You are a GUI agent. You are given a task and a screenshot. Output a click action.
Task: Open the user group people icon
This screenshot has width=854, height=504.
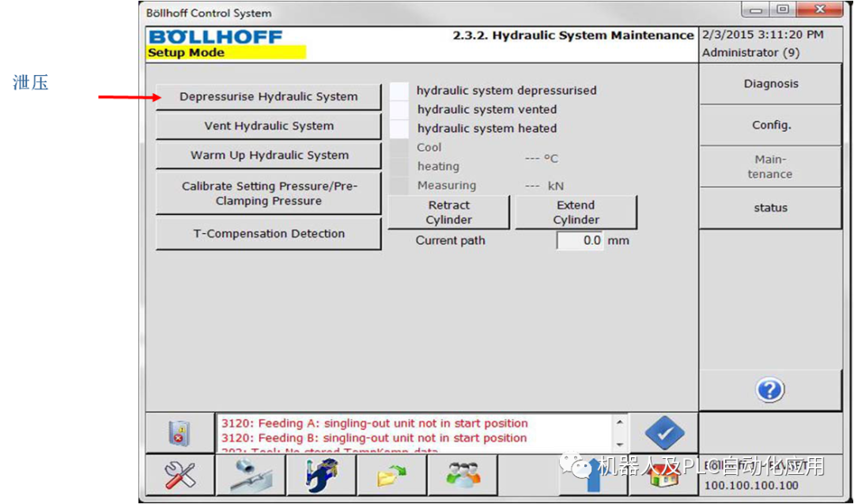click(x=463, y=475)
